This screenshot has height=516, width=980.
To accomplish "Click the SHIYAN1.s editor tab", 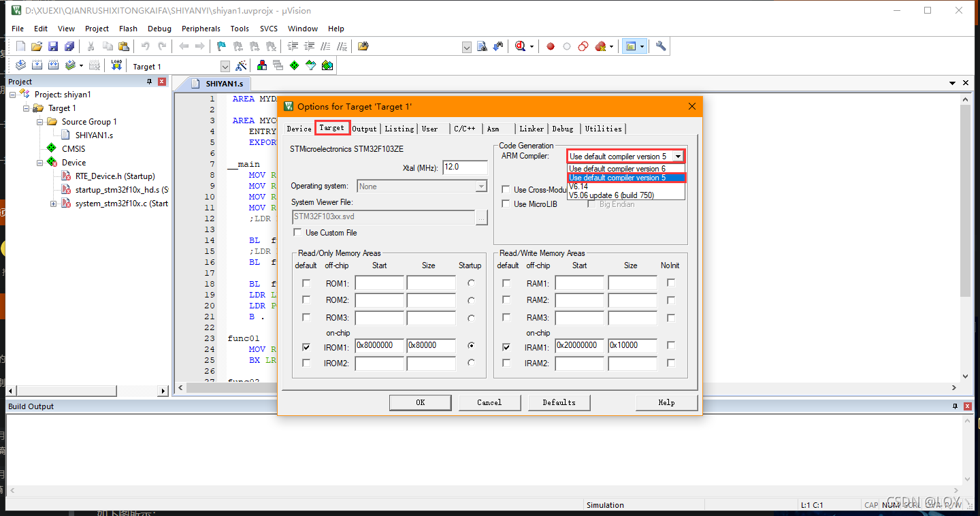I will pyautogui.click(x=219, y=84).
